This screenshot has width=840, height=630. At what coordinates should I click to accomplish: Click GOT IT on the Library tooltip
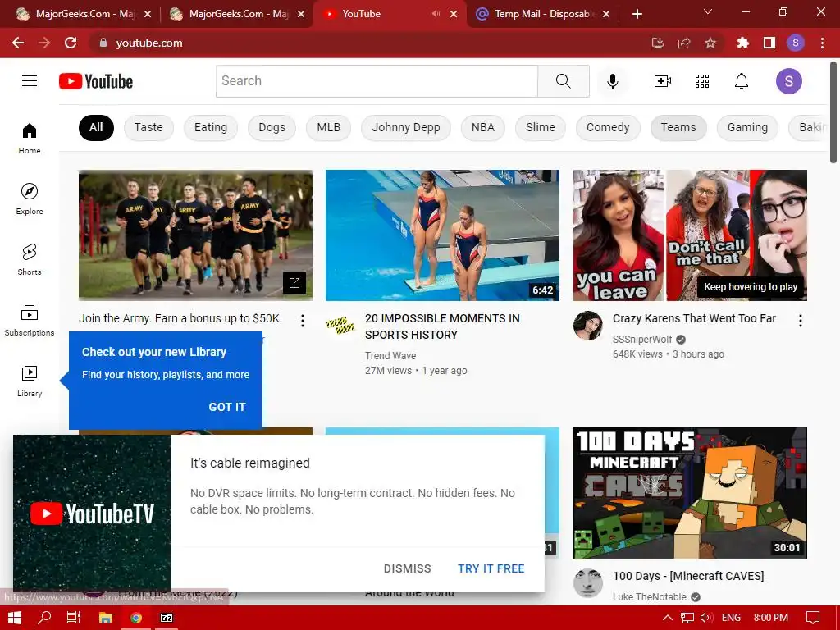click(x=227, y=407)
